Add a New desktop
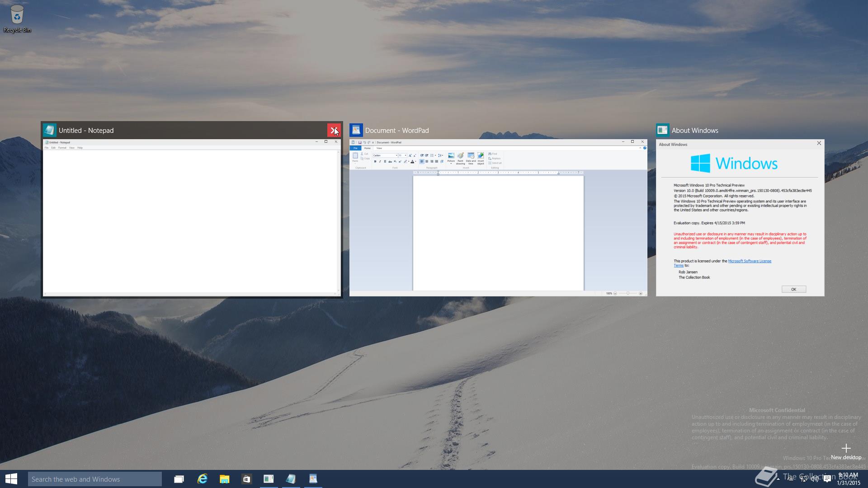The image size is (868, 488). [846, 451]
